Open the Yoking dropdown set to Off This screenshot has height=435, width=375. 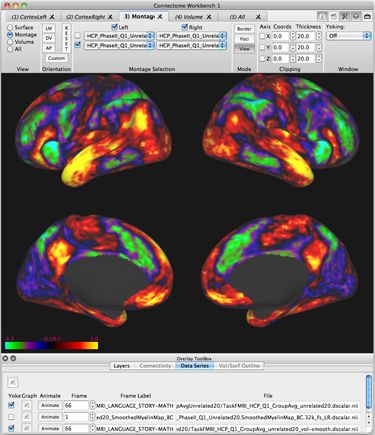[349, 36]
